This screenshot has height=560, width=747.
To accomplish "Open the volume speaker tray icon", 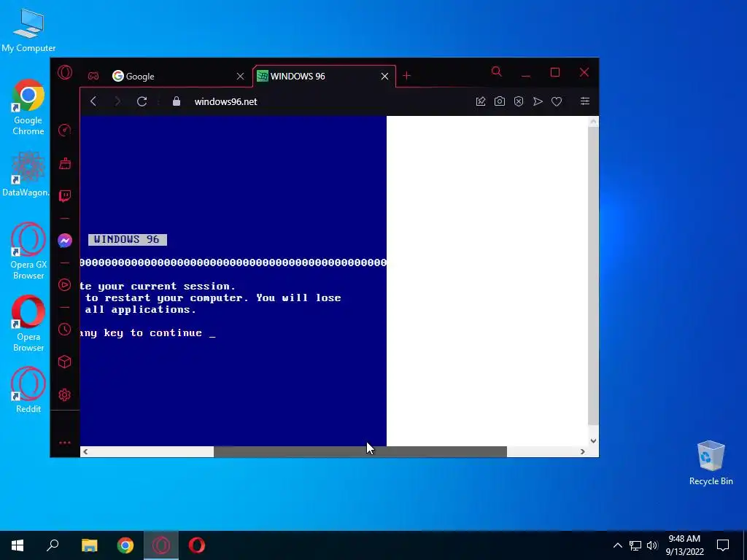I will coord(651,545).
